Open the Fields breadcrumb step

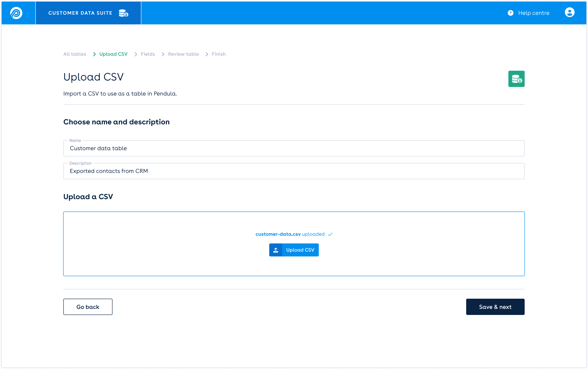coord(148,54)
